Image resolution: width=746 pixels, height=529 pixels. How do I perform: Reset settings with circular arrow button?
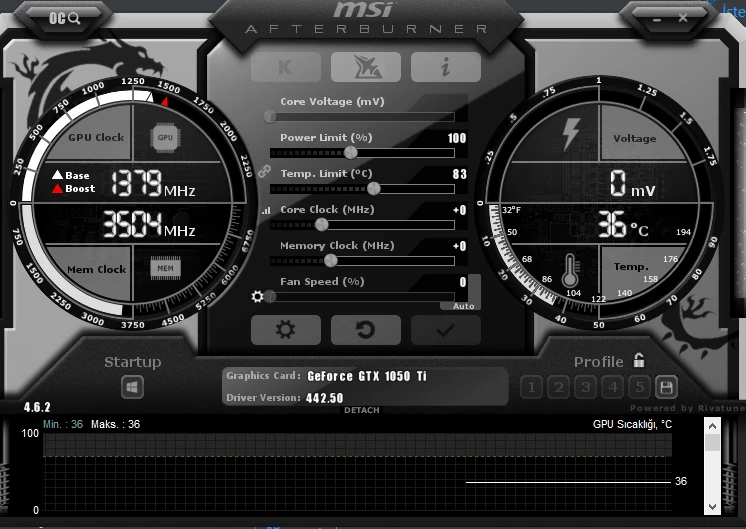coord(366,330)
